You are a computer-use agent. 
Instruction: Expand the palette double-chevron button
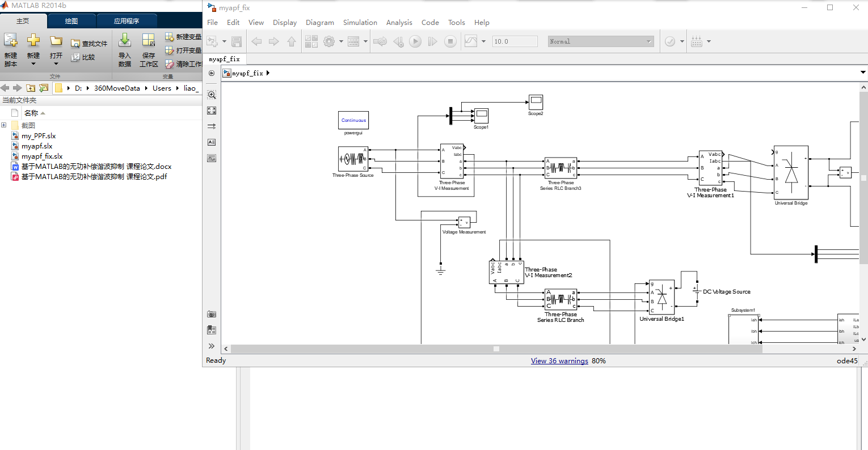212,346
